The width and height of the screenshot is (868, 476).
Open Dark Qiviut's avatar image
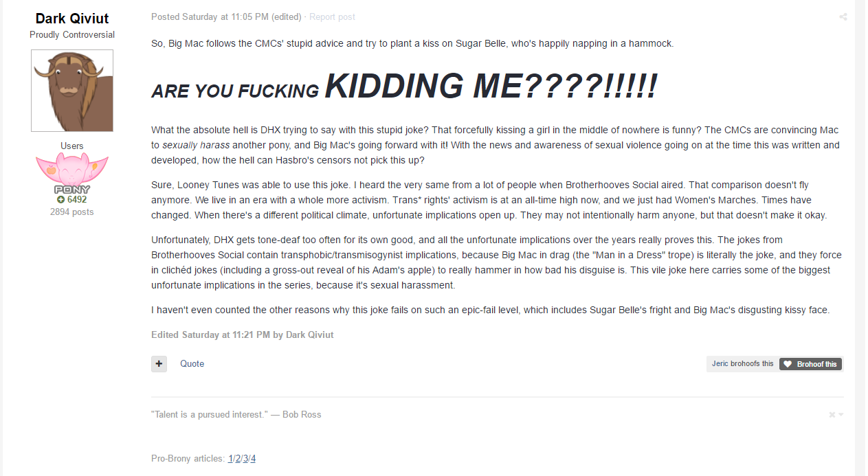(72, 91)
